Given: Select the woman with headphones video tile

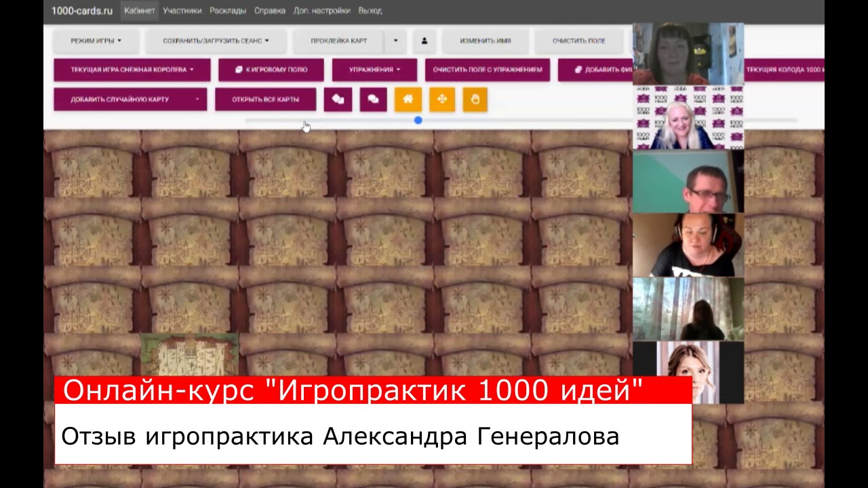Looking at the screenshot, I should [688, 245].
